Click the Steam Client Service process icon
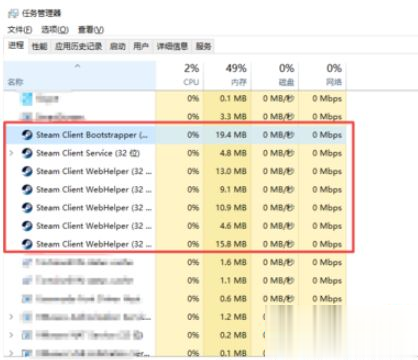The width and height of the screenshot is (418, 360). [x=27, y=153]
